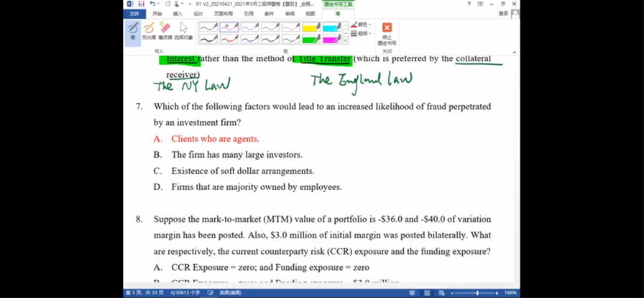Click option C about soft dollar arrangements
Viewport: 644px width, 298px height.
click(243, 171)
